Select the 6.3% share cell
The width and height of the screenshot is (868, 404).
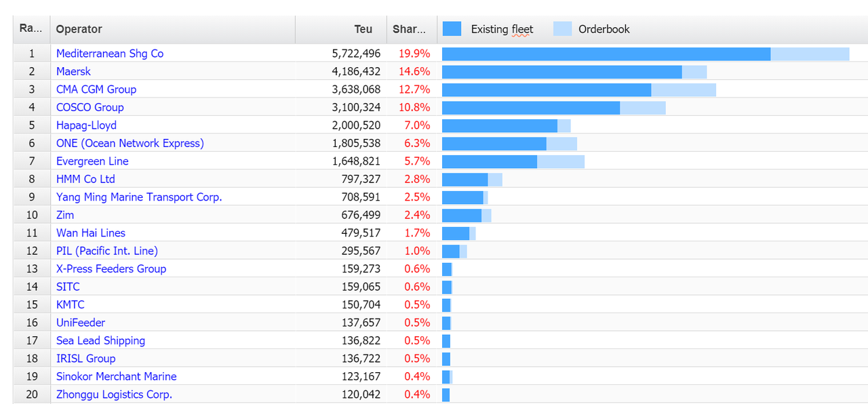[x=417, y=143]
